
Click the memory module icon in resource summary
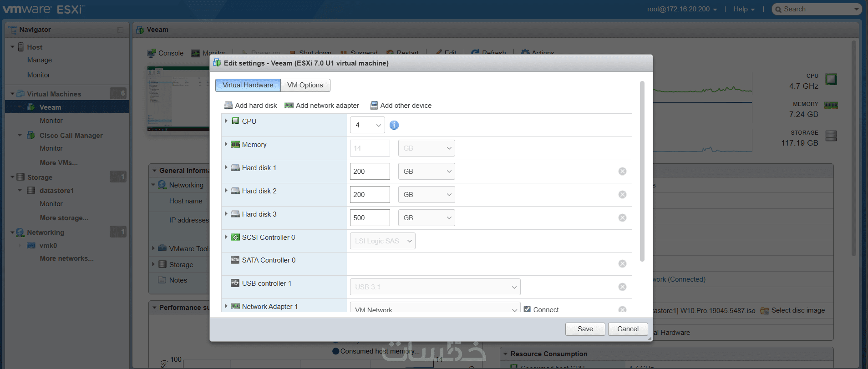tap(831, 106)
